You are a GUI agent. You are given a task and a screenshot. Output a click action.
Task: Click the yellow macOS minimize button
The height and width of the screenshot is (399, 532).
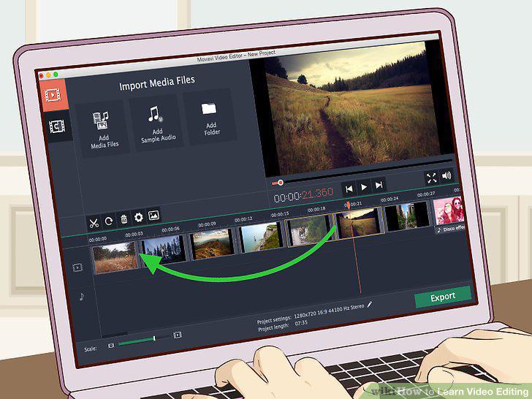point(48,75)
